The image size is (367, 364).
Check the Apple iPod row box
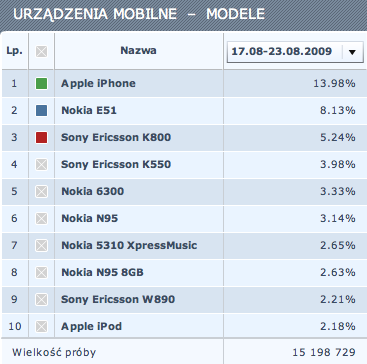[x=41, y=326]
